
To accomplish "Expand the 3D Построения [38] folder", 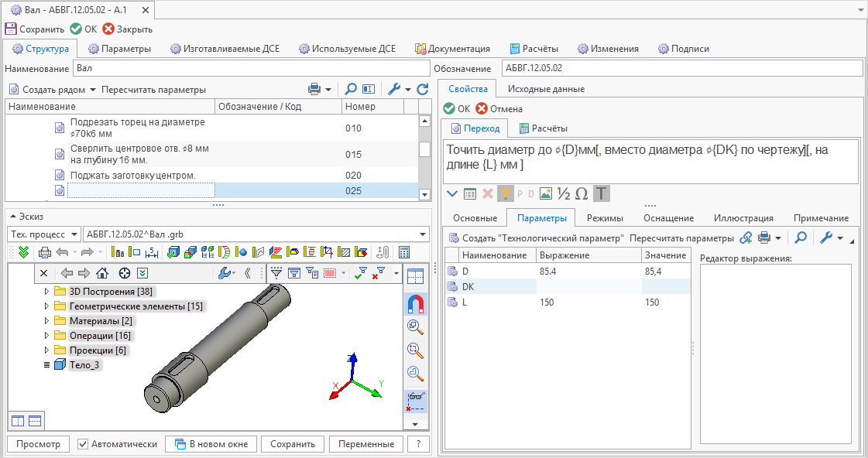I will pyautogui.click(x=46, y=291).
